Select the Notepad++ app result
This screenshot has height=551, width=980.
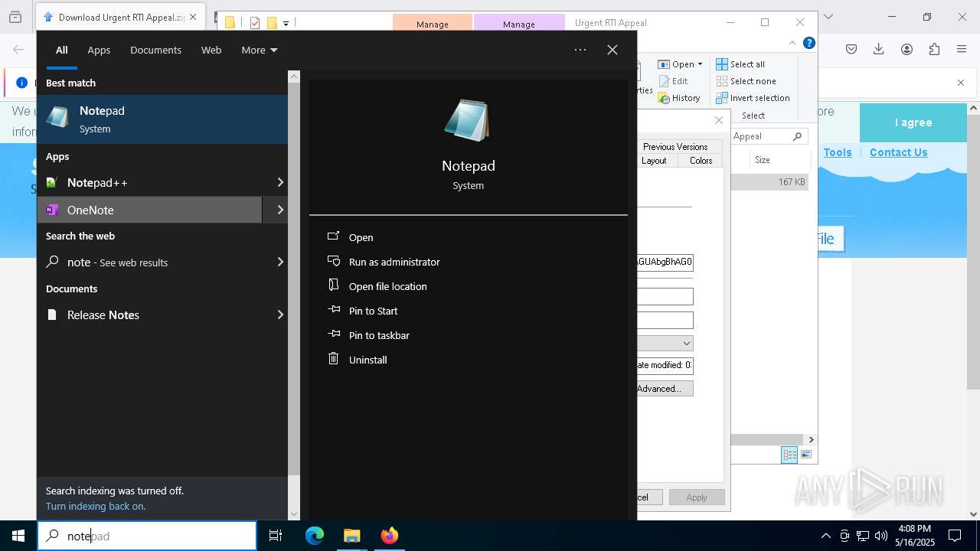point(149,182)
